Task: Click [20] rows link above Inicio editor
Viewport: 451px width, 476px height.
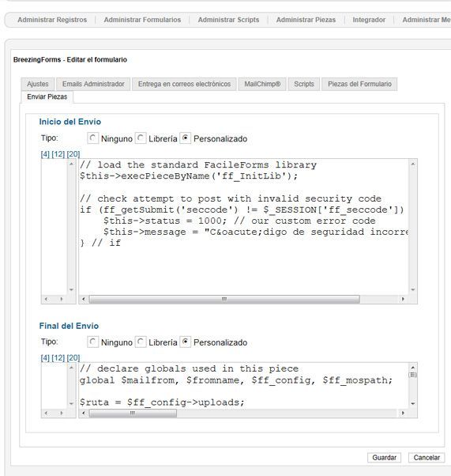Action: click(x=73, y=154)
